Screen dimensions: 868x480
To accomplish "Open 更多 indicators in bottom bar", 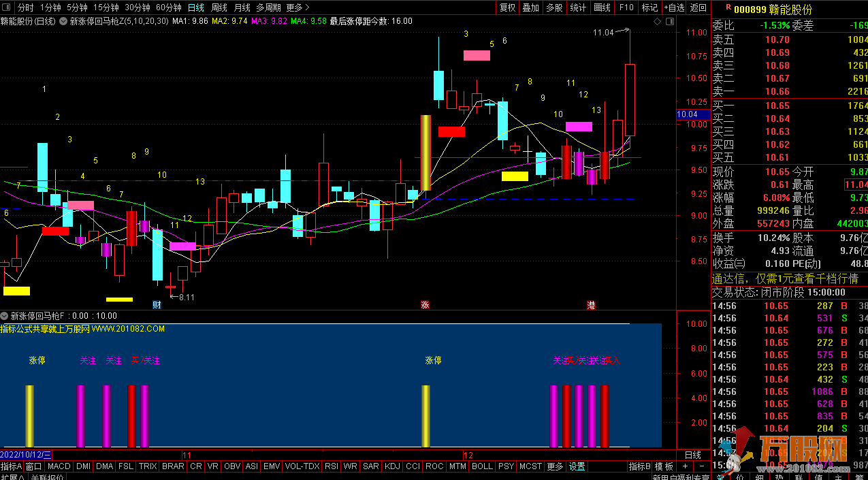I will (x=556, y=466).
